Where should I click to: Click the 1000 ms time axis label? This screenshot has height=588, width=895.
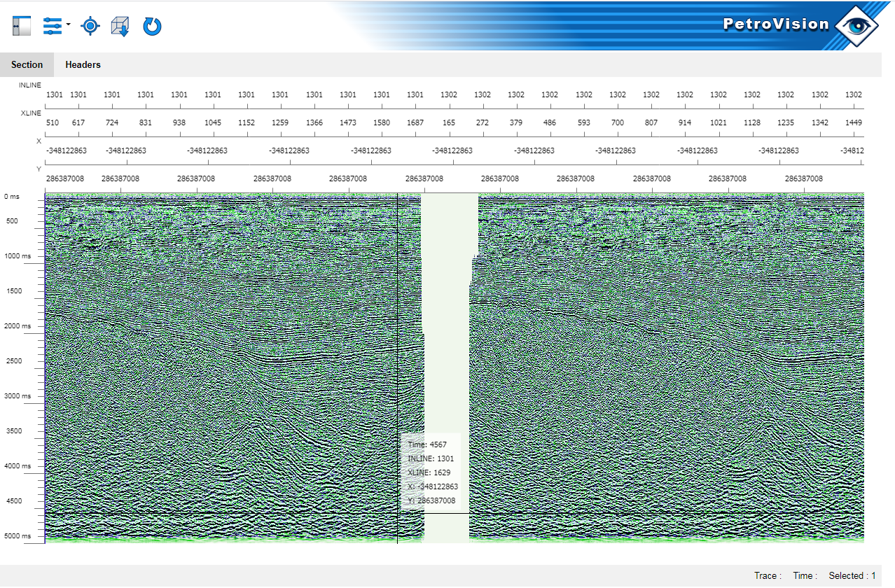pos(18,256)
